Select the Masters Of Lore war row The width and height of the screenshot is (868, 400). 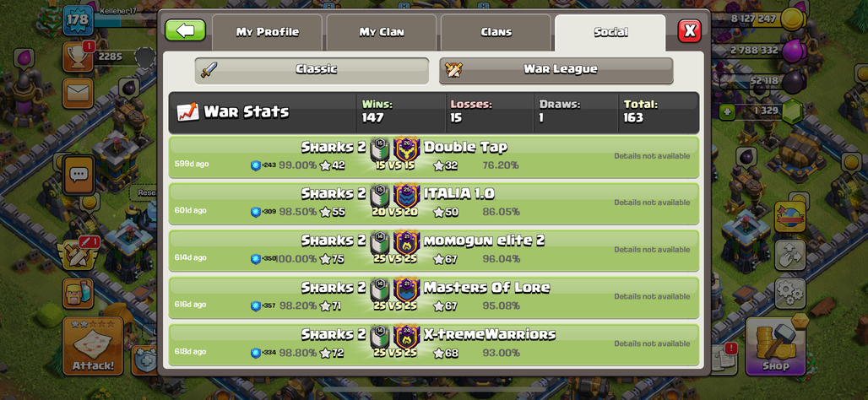point(433,298)
